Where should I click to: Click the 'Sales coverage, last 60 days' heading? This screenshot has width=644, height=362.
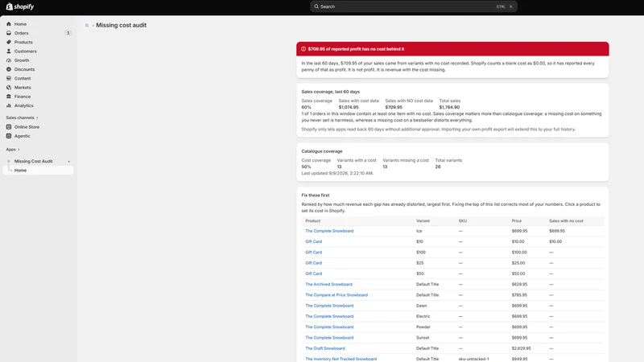pos(330,92)
